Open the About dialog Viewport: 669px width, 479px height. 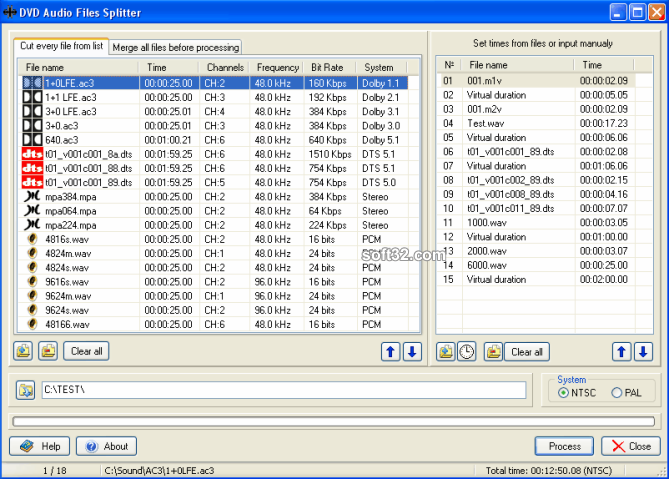[x=107, y=446]
